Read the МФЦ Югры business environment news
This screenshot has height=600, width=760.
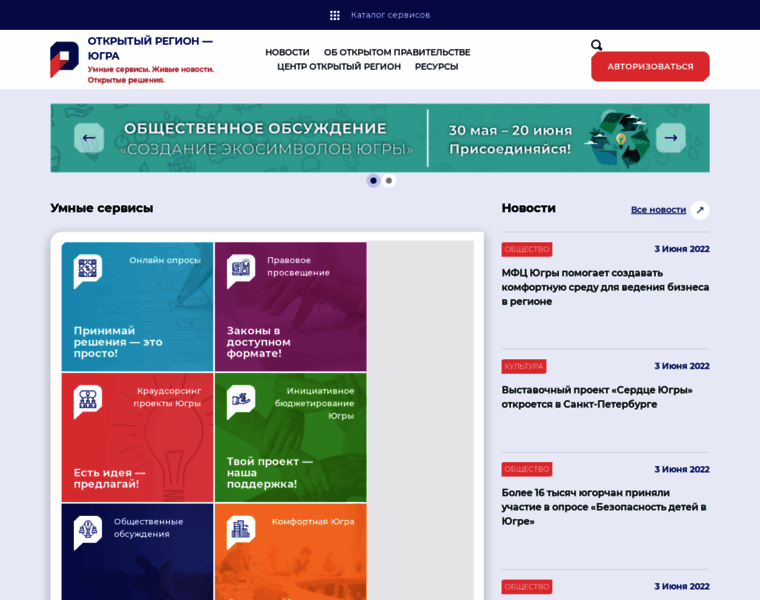pyautogui.click(x=605, y=287)
